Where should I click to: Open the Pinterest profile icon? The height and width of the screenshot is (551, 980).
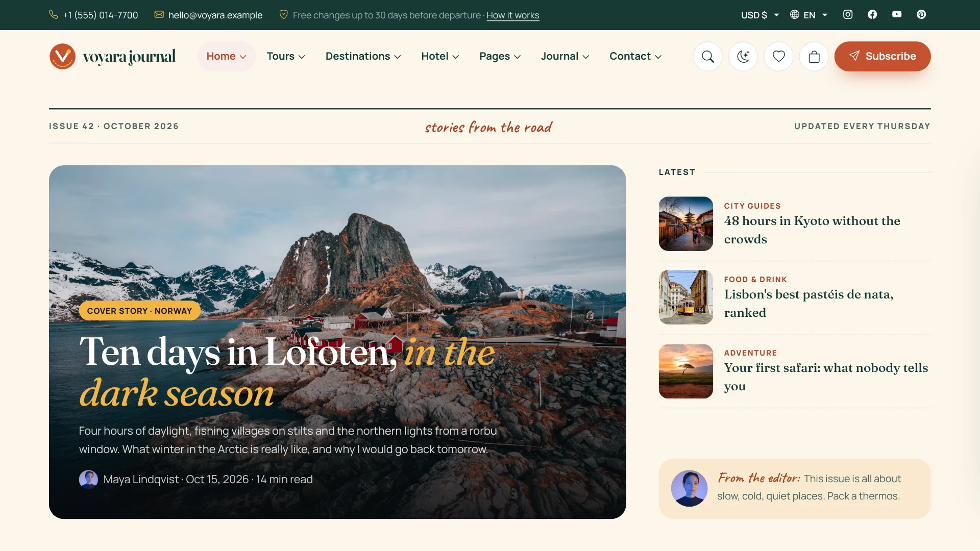pyautogui.click(x=921, y=15)
